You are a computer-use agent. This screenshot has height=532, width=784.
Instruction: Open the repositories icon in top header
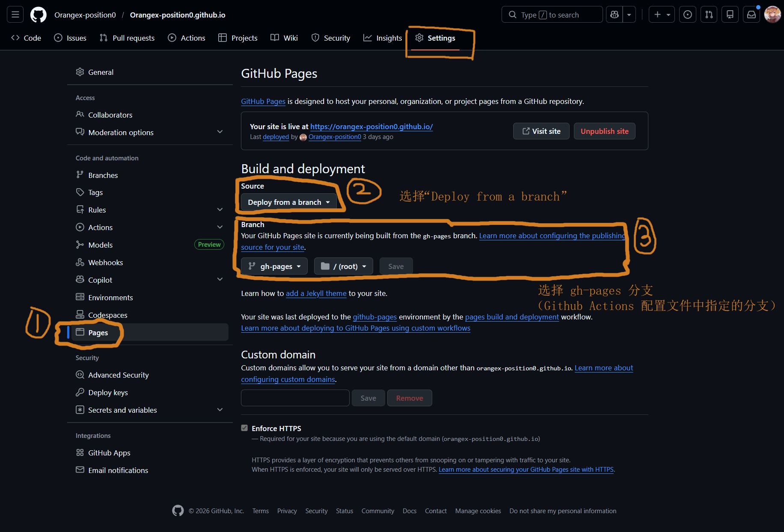pos(730,15)
